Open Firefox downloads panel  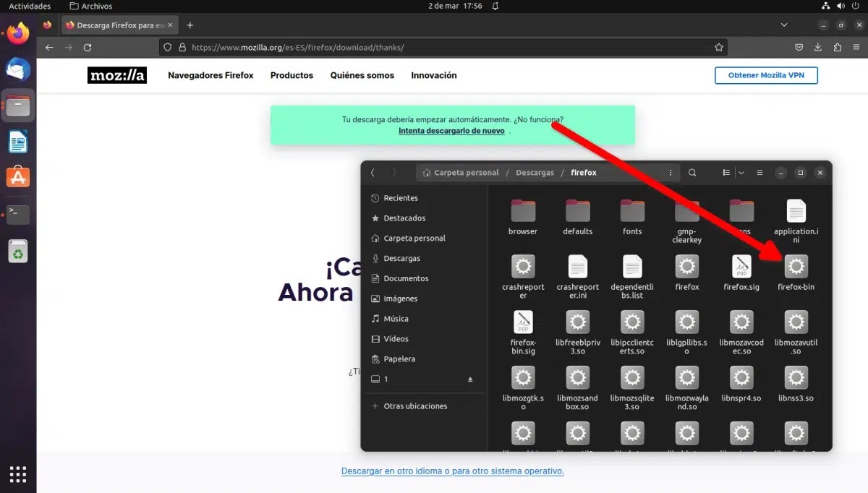point(818,47)
